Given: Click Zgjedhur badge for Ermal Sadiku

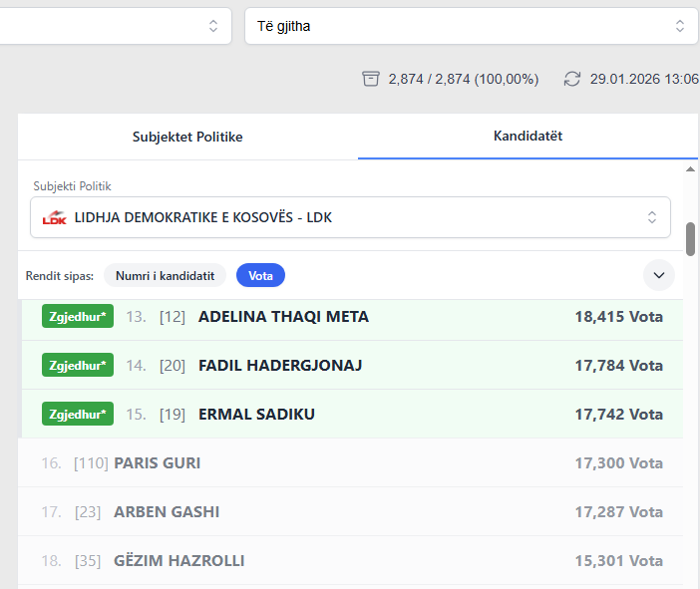Looking at the screenshot, I should [78, 414].
